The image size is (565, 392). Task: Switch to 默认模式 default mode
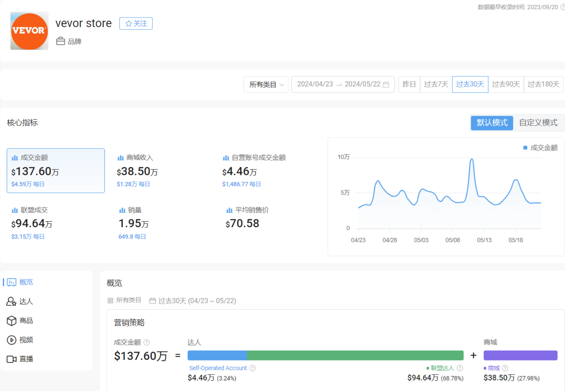(x=492, y=123)
